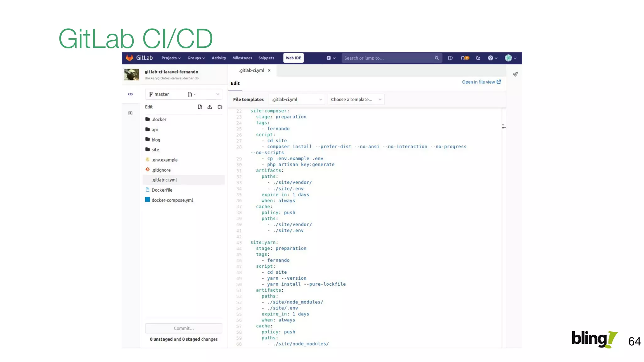Open the Projects dropdown menu
The height and width of the screenshot is (362, 644).
coord(171,58)
